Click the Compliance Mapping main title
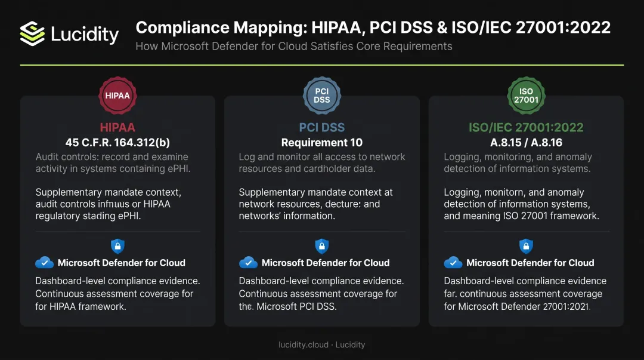The image size is (644, 360). [373, 27]
